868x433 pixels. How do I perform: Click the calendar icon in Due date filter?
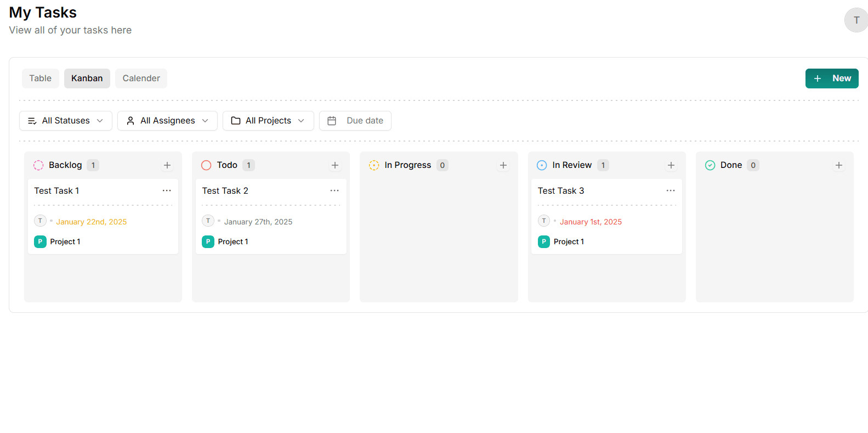tap(332, 121)
